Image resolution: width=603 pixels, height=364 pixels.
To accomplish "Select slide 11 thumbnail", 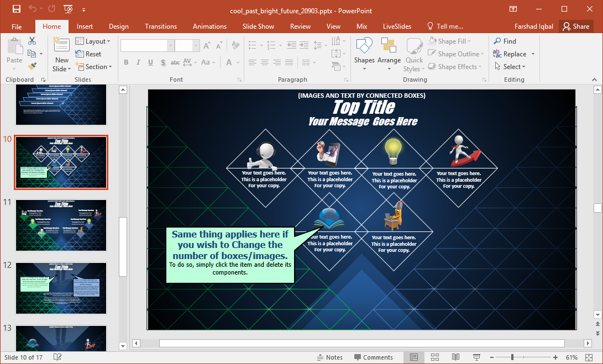I will (x=61, y=225).
